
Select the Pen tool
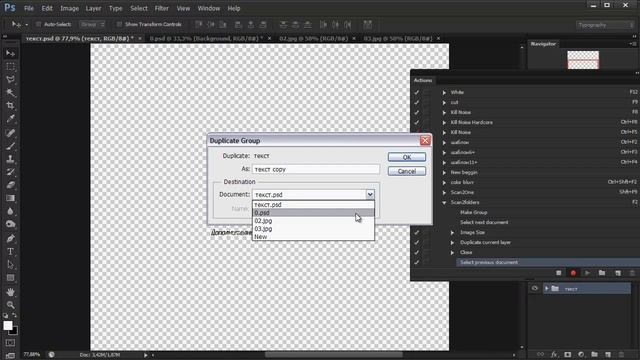(x=10, y=238)
